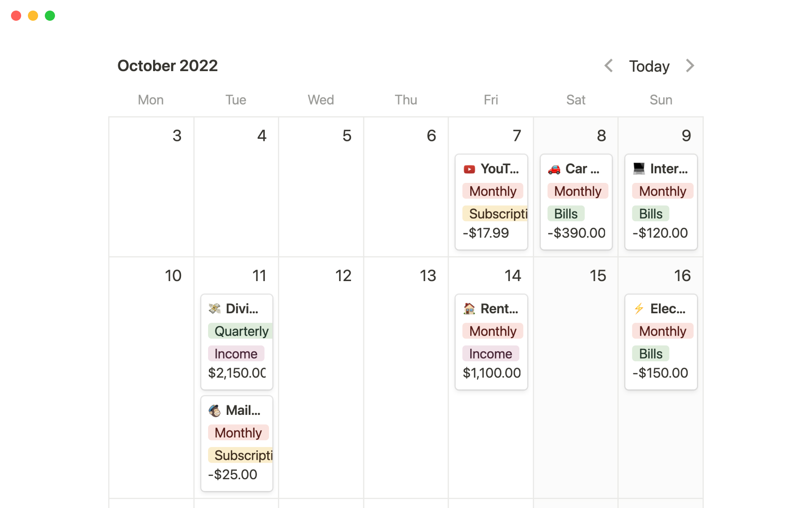This screenshot has height=508, width=812.
Task: Go to the previous month
Action: pyautogui.click(x=609, y=66)
